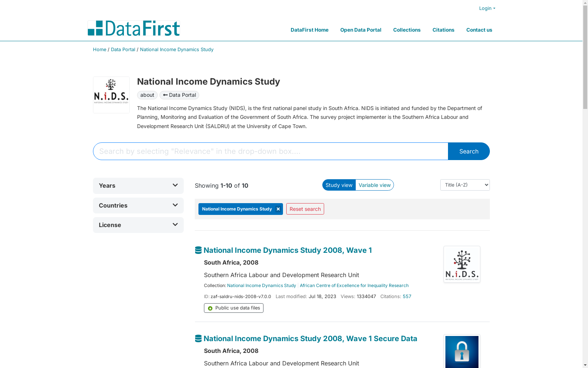Click the NIDS collection logo beside the title
This screenshot has height=368, width=588.
(111, 95)
